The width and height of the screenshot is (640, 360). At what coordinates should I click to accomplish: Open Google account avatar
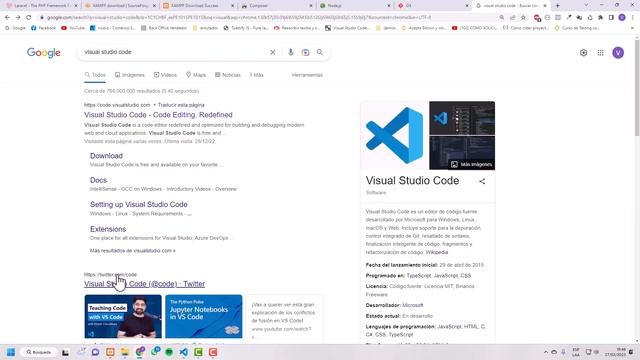[618, 53]
